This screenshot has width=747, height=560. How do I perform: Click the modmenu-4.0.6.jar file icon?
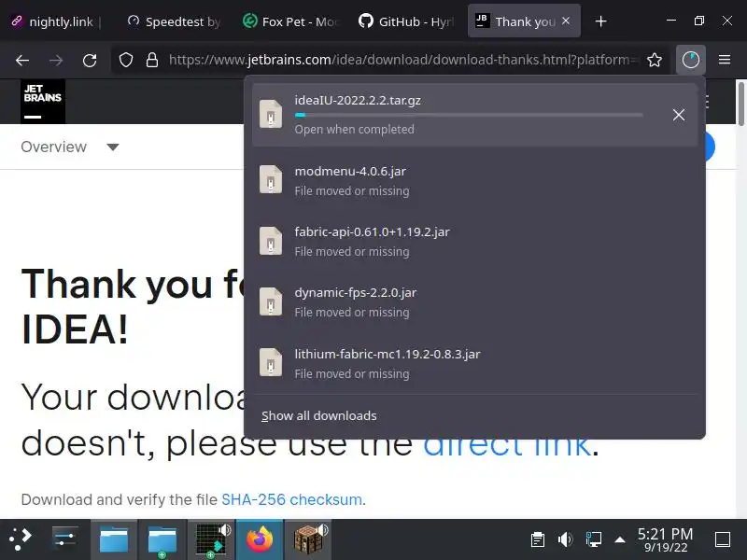click(271, 179)
